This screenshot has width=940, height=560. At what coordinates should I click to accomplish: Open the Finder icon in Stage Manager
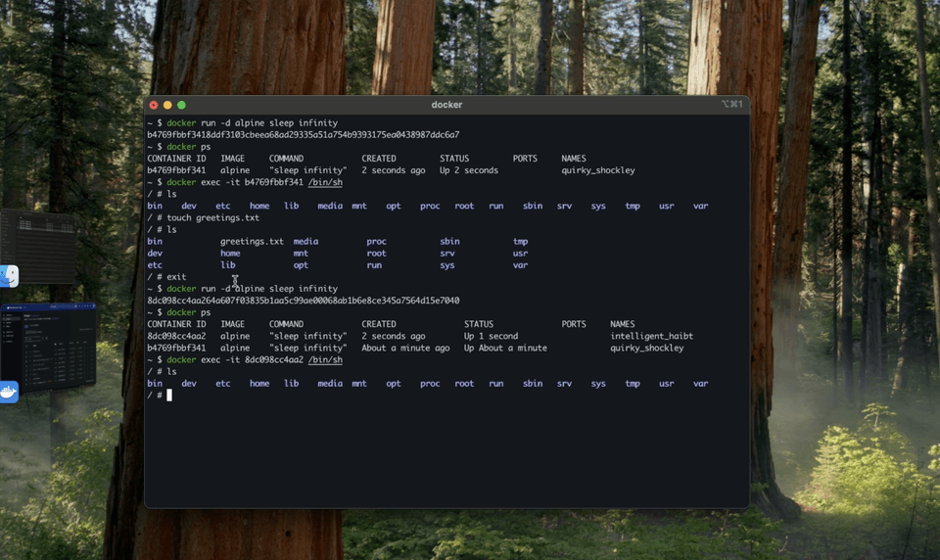tap(9, 276)
